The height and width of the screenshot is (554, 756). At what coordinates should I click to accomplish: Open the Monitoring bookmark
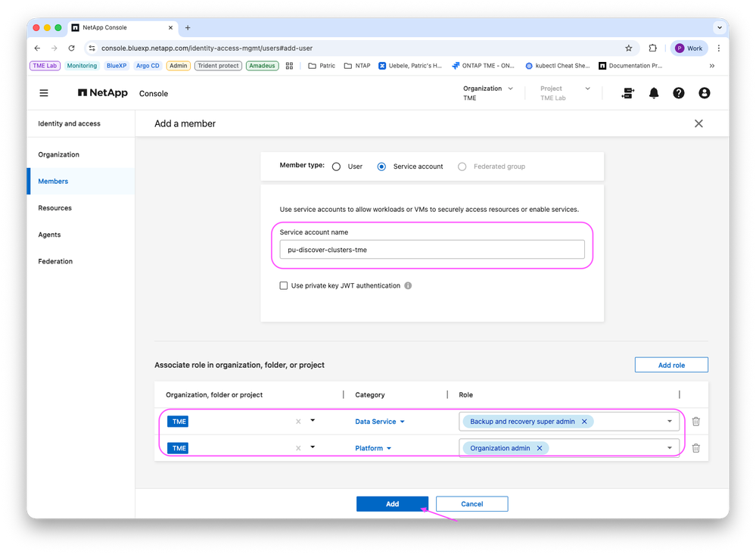82,66
